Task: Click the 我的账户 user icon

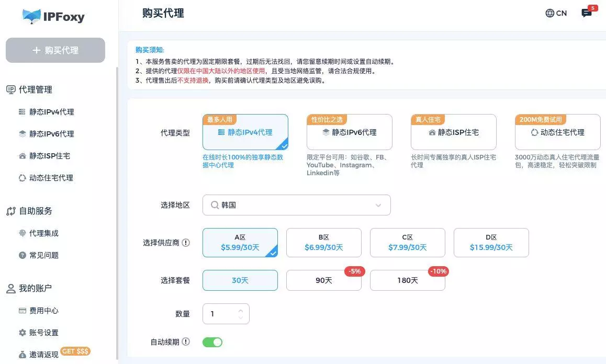Action: tap(11, 288)
